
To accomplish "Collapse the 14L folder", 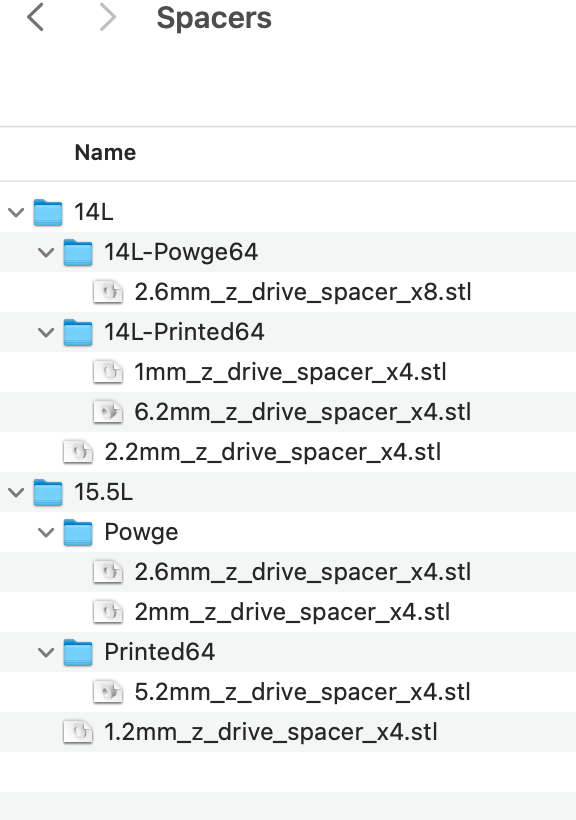I will point(16,212).
